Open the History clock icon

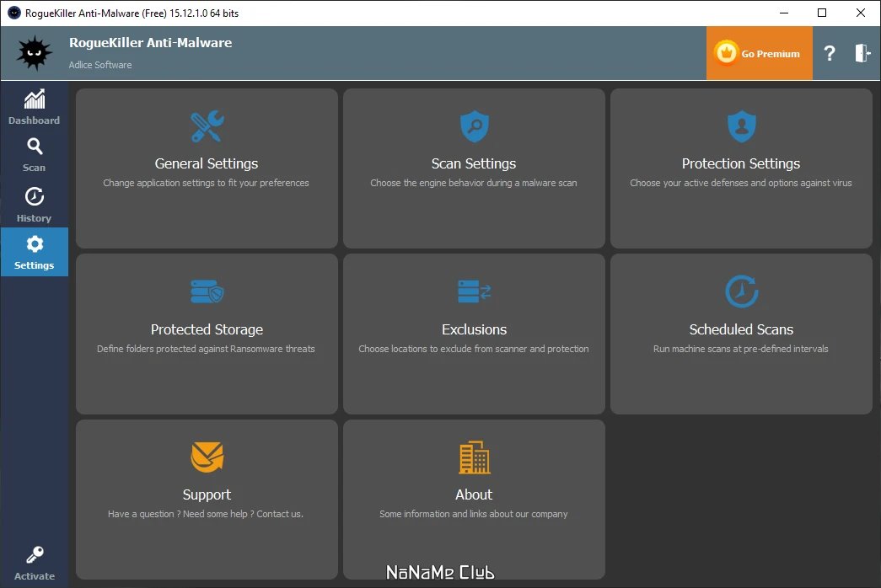pyautogui.click(x=35, y=196)
